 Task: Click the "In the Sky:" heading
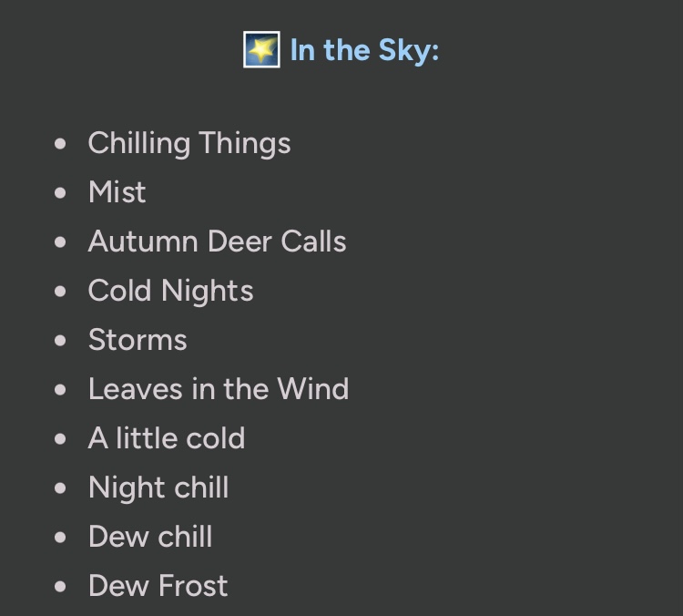[x=364, y=50]
